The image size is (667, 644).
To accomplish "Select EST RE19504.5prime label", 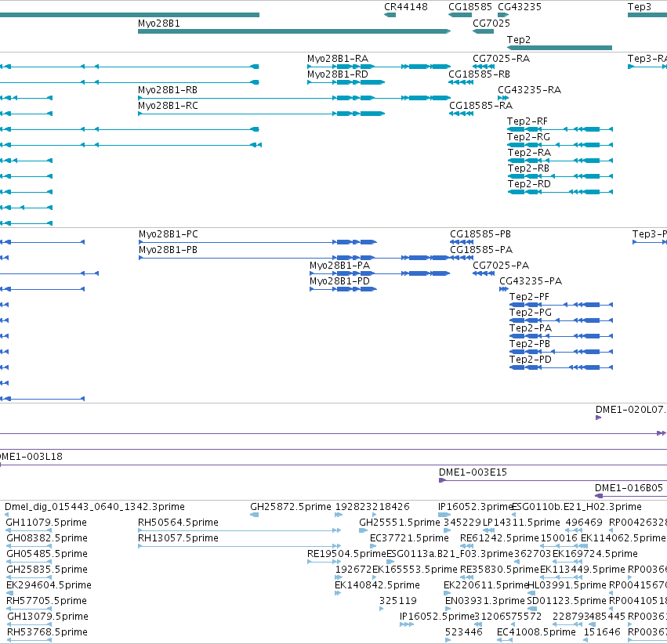I will 346,555.
